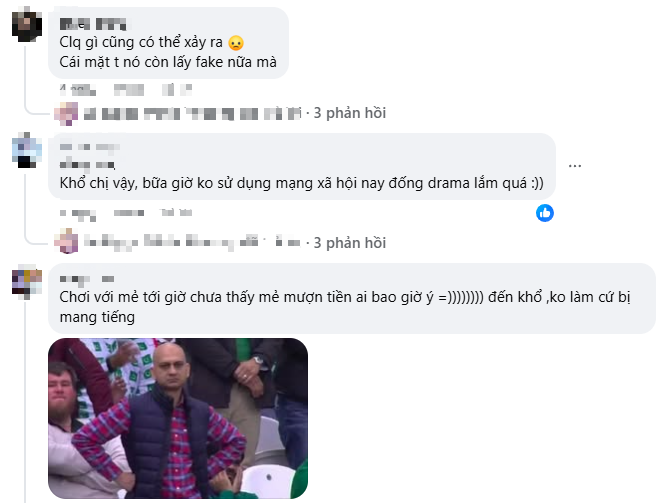Expand the 3 phản hồi under the fake comment
672x503 pixels.
click(350, 113)
